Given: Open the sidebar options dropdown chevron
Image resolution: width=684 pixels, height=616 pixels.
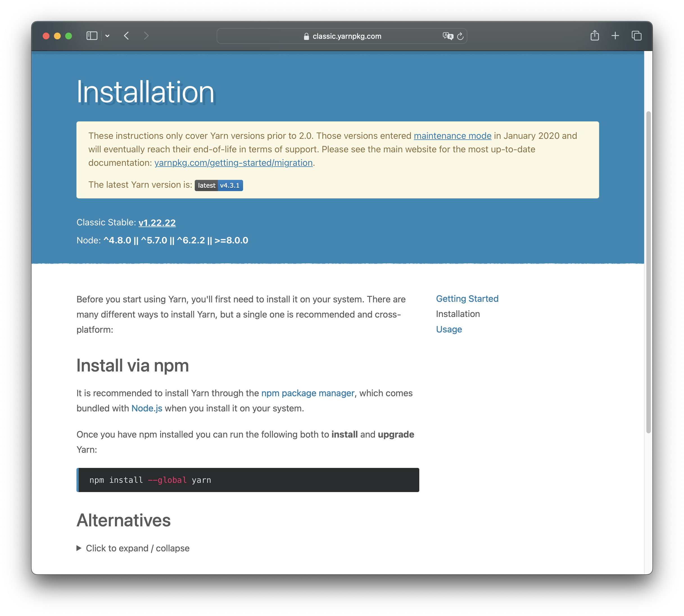Looking at the screenshot, I should 107,36.
